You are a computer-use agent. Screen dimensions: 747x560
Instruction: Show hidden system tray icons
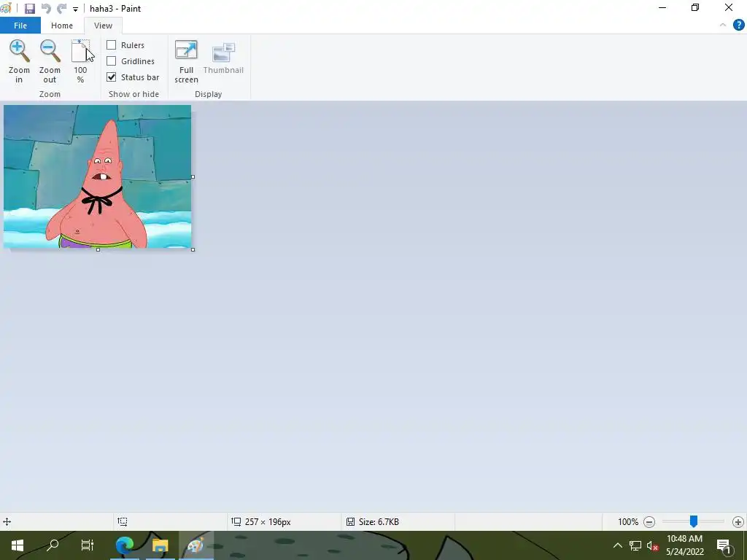(x=617, y=545)
